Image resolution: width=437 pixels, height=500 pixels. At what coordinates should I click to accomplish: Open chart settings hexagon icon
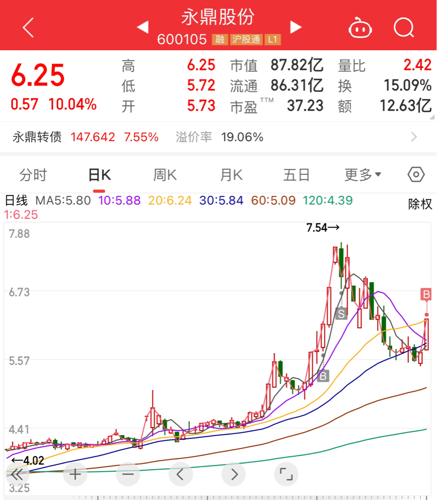tap(416, 175)
